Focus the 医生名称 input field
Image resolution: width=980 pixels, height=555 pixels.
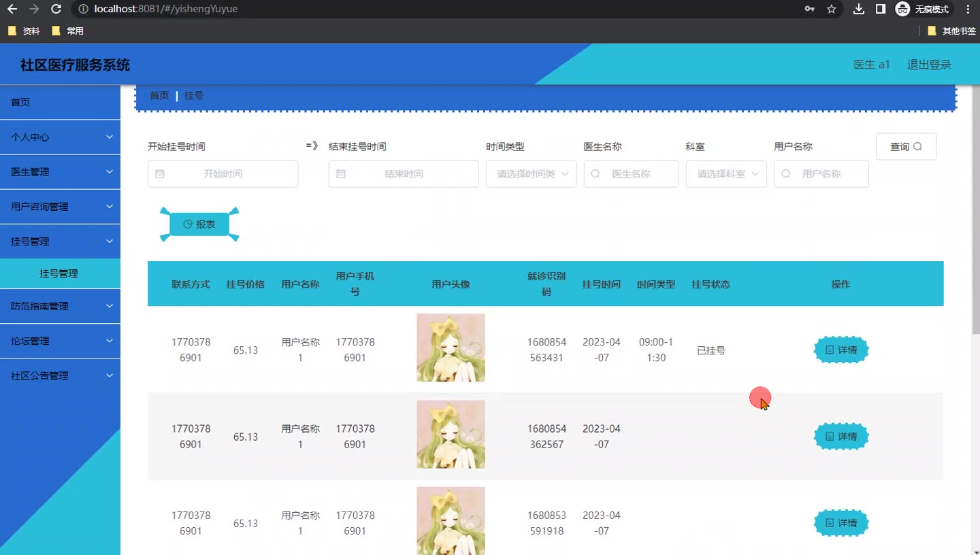tap(631, 174)
